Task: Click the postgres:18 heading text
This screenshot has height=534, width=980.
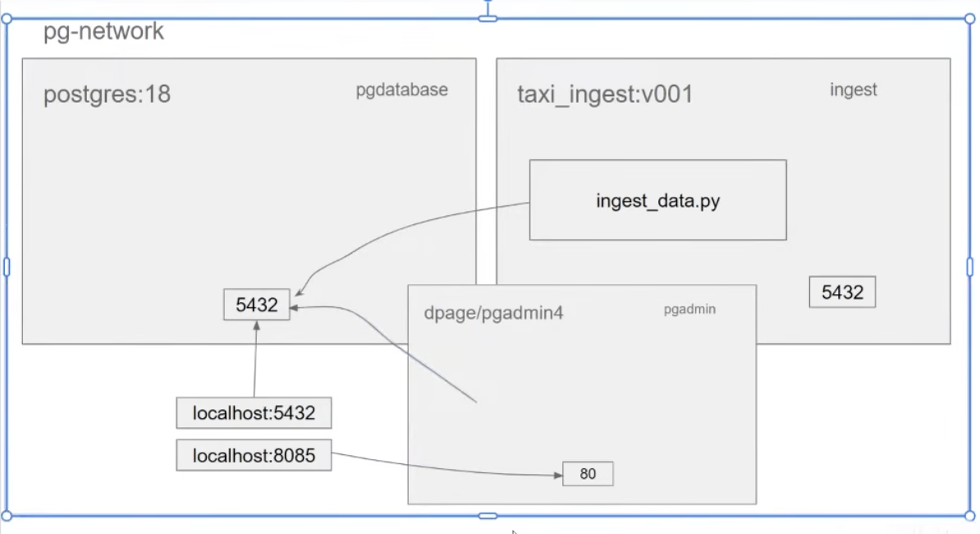Action: pyautogui.click(x=107, y=94)
